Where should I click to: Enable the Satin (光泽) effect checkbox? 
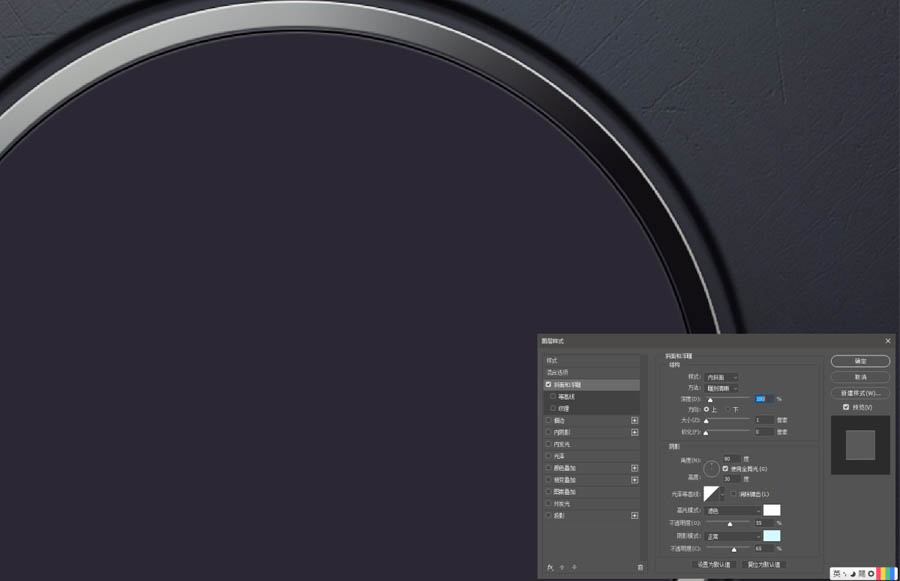(548, 456)
